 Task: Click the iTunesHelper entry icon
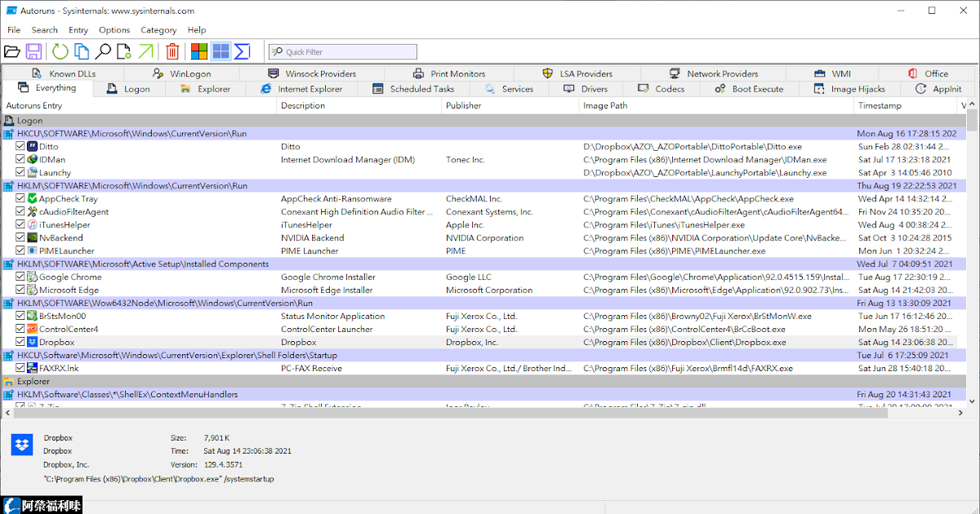33,224
